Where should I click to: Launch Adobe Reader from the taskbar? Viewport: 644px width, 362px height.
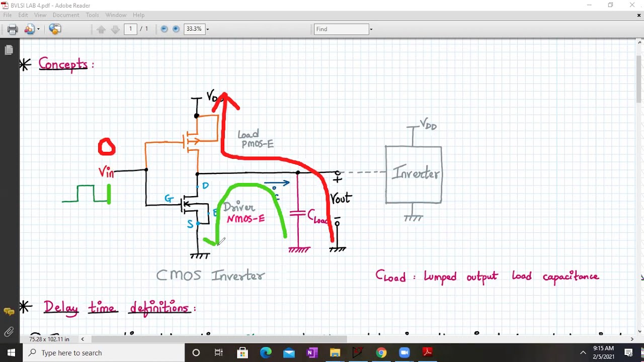pos(428,352)
